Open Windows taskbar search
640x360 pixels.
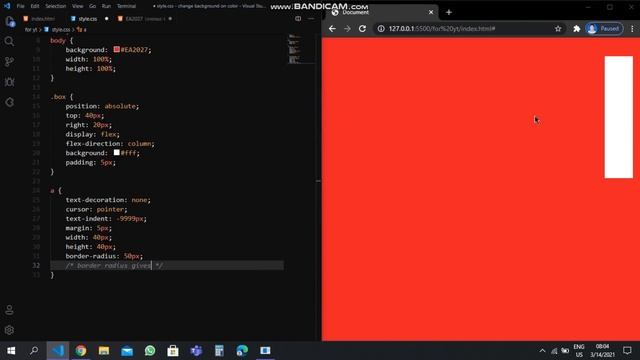pyautogui.click(x=34, y=350)
